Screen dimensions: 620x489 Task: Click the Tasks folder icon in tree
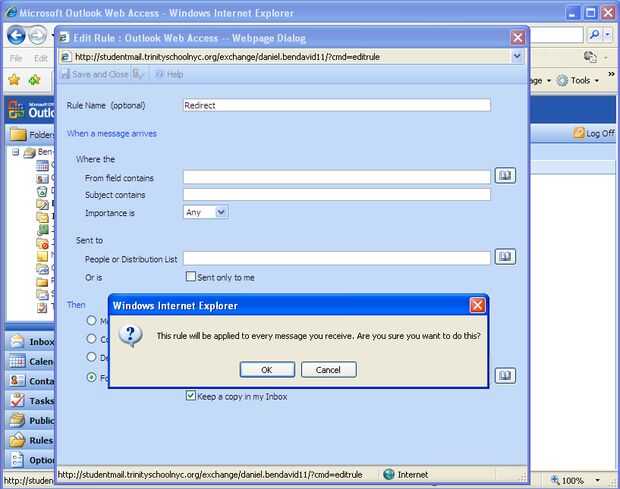tap(42, 308)
